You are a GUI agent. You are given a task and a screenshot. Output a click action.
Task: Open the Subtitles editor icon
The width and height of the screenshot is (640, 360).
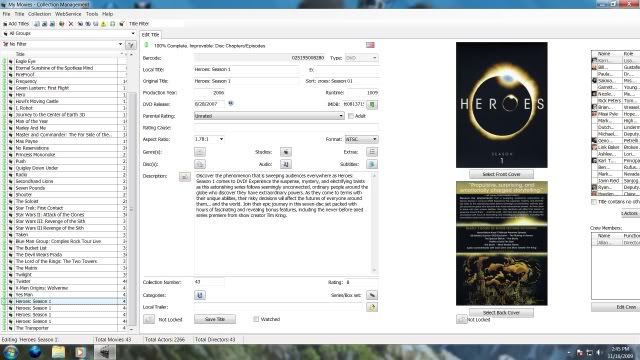tap(372, 164)
